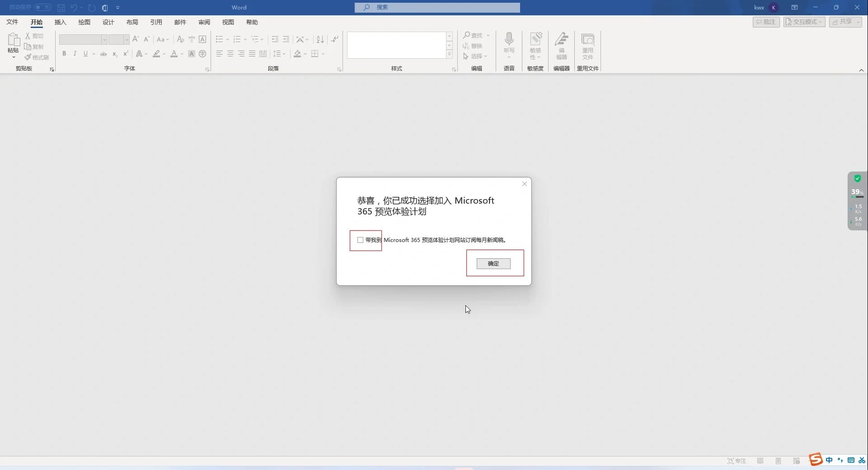The width and height of the screenshot is (868, 470).
Task: Click the 编辑器 Editor icon
Action: (562, 39)
